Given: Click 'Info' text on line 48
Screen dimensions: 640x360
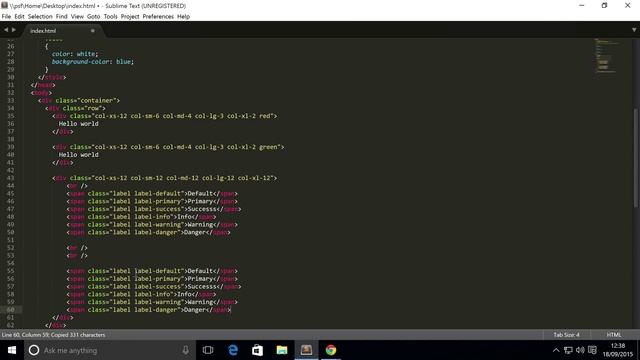Looking at the screenshot, I should point(184,217).
